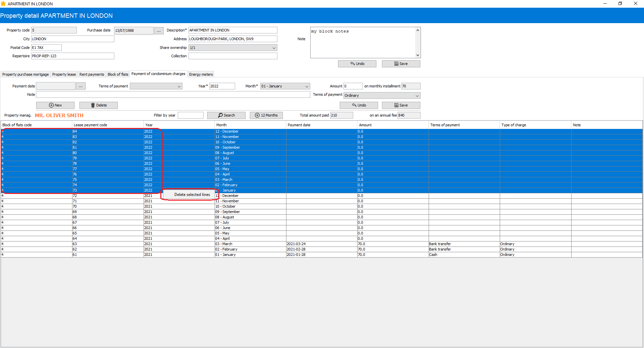The height and width of the screenshot is (348, 644).
Task: Switch to the Rent payments tab
Action: click(x=92, y=74)
